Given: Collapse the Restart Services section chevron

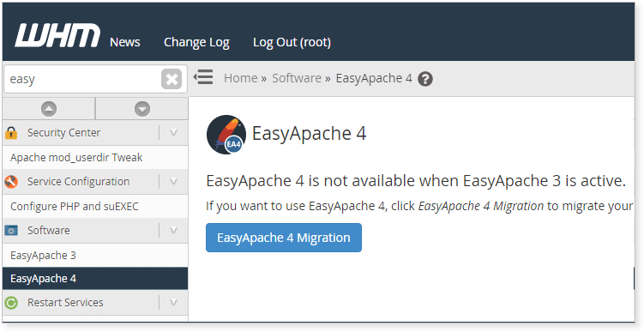Looking at the screenshot, I should pyautogui.click(x=174, y=303).
